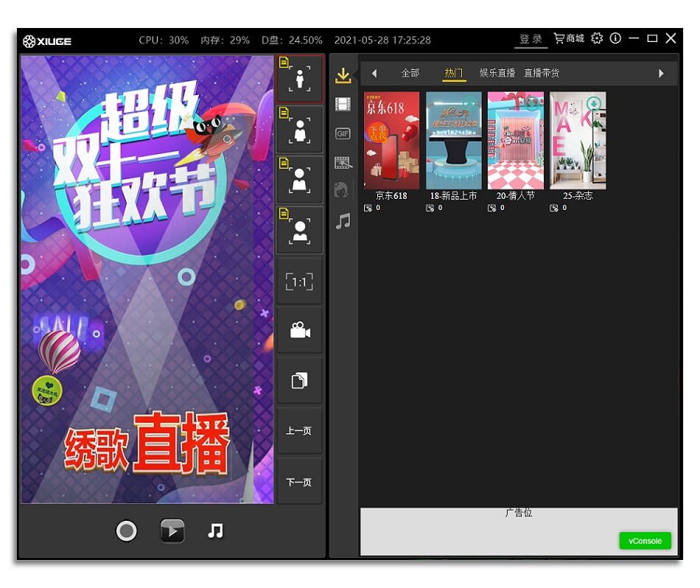Activate the fourth camera framing preset
Image resolution: width=700 pixels, height=588 pixels.
299,229
